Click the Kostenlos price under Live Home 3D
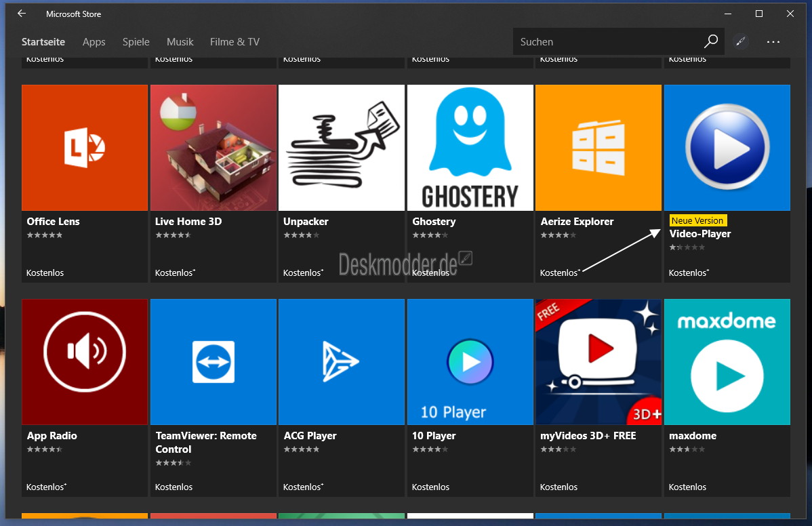 coord(175,273)
